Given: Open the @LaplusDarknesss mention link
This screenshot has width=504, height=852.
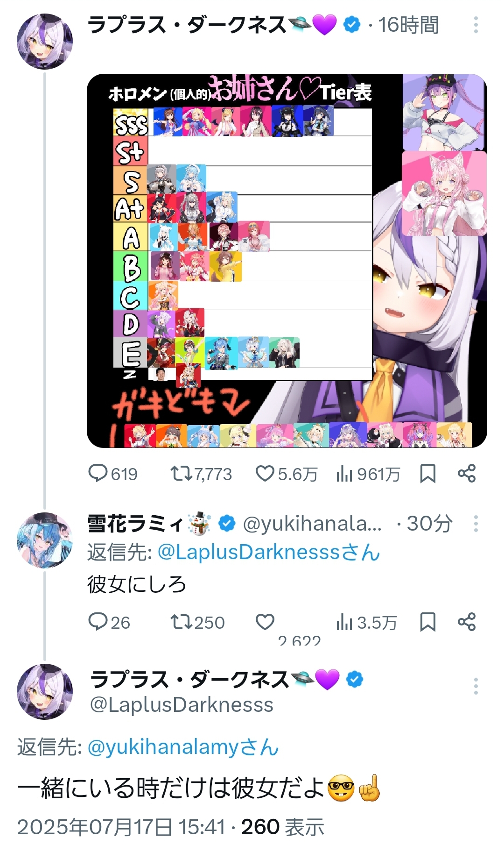Looking at the screenshot, I should pos(269,553).
